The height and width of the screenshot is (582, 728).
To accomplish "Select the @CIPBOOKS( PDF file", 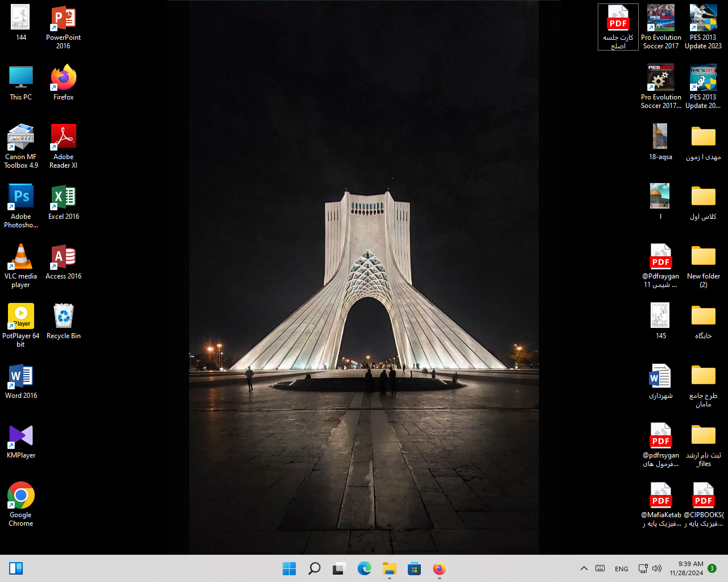I will click(x=704, y=504).
